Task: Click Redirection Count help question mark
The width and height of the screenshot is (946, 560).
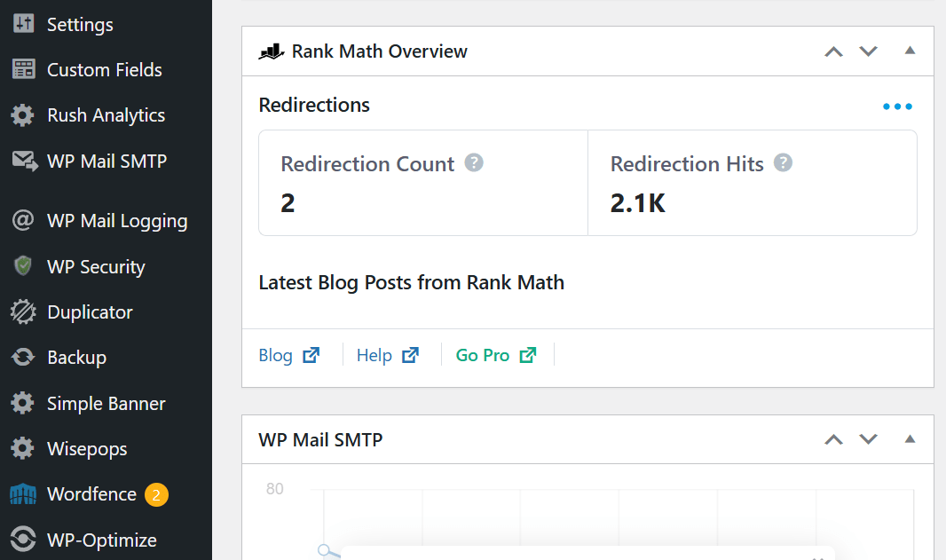Action: click(x=474, y=163)
